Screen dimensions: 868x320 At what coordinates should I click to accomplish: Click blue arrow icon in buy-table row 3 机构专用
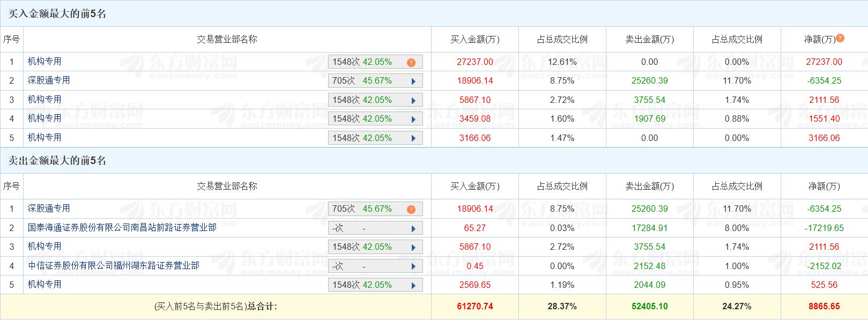click(x=413, y=101)
